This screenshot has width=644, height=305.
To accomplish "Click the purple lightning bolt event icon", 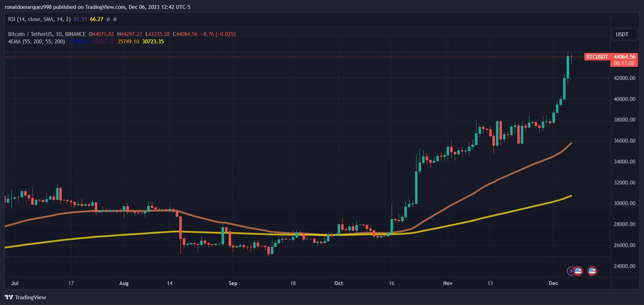I will pyautogui.click(x=570, y=271).
